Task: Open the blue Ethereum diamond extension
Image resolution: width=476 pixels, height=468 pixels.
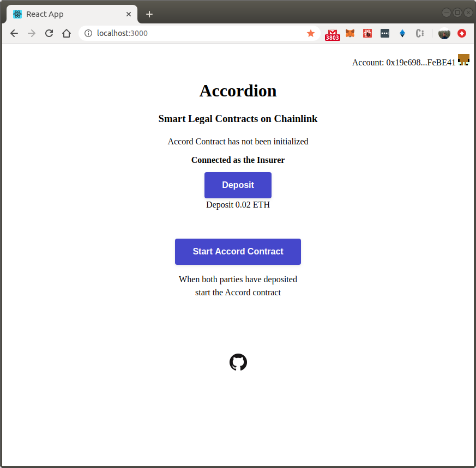Action: pos(402,33)
